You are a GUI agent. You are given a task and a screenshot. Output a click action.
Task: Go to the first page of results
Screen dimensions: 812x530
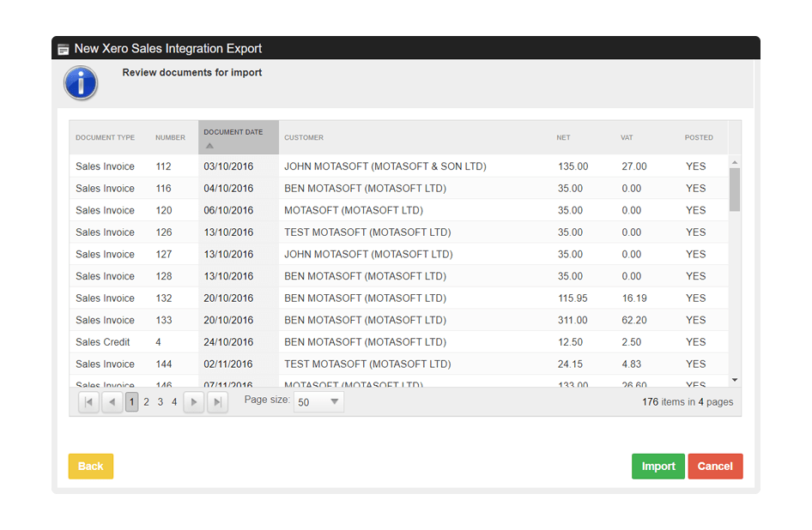(88, 402)
